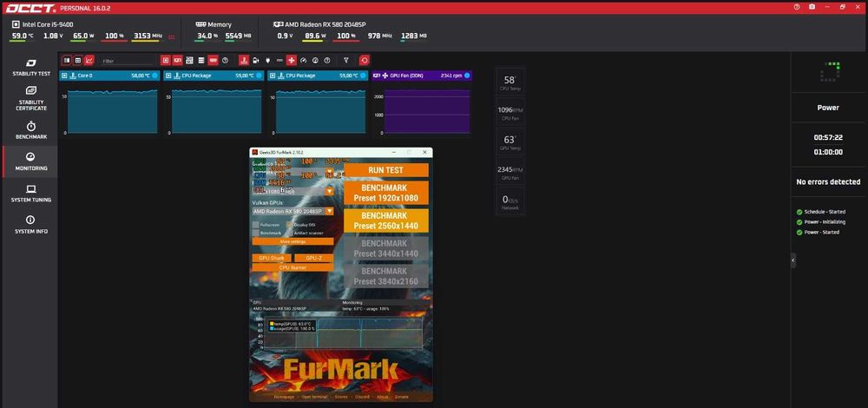Switch to the split column view icon
Screen dimensions: 868x408
pyautogui.click(x=67, y=61)
